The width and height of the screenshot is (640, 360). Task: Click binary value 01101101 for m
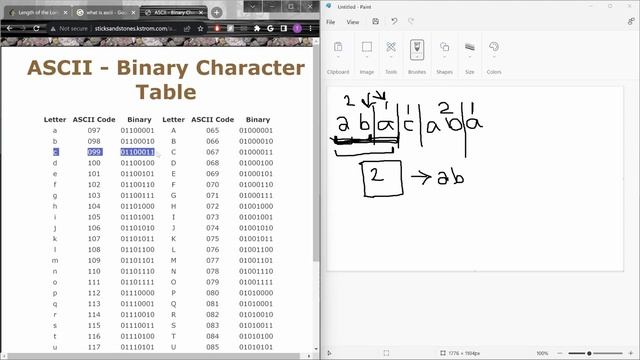tap(138, 260)
